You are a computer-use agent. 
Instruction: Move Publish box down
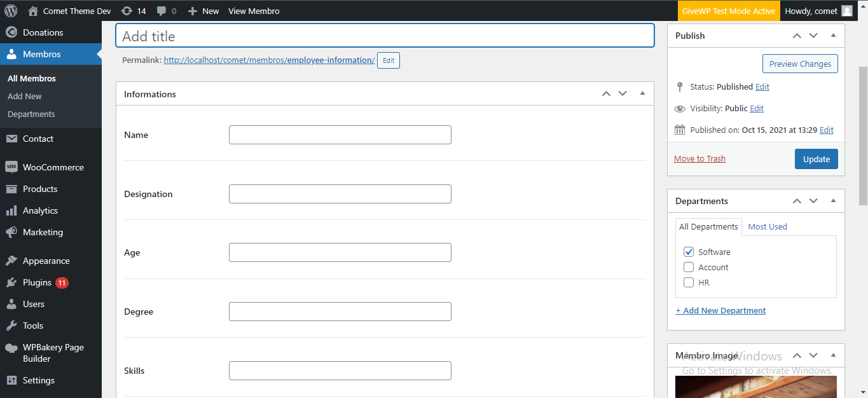pos(813,36)
